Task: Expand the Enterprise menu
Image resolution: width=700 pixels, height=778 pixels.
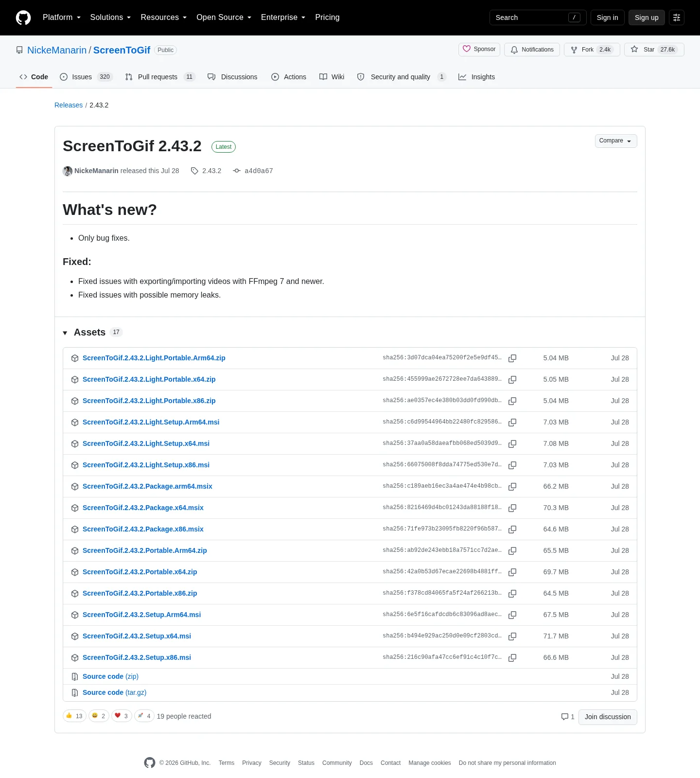Action: [x=283, y=18]
